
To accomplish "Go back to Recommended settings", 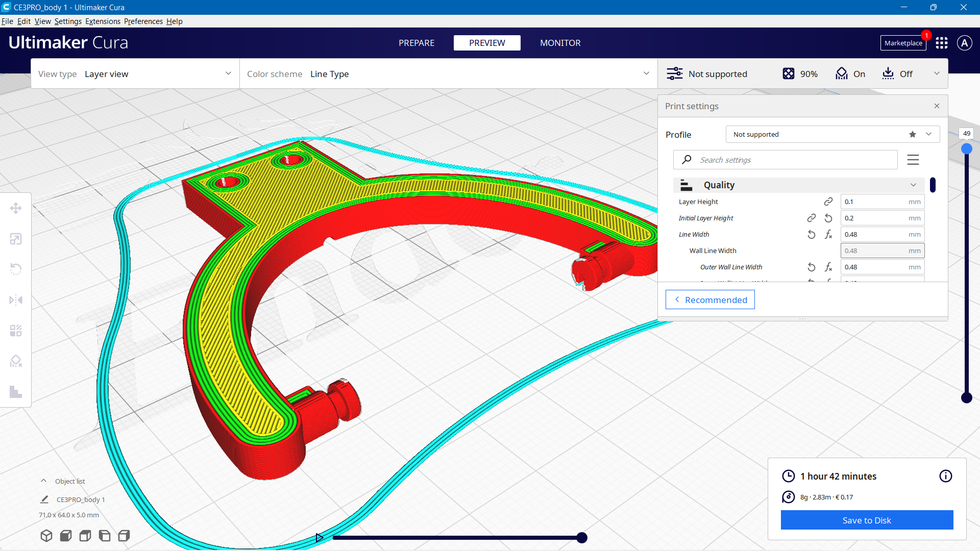I will point(710,299).
